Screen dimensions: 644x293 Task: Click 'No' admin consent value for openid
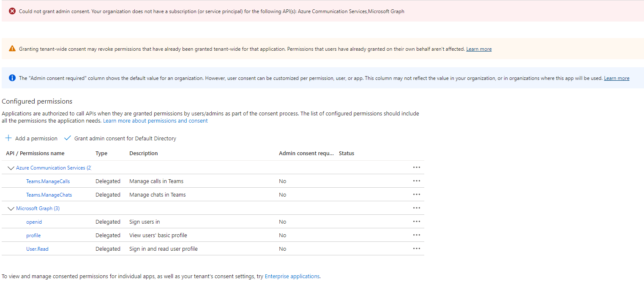point(283,222)
